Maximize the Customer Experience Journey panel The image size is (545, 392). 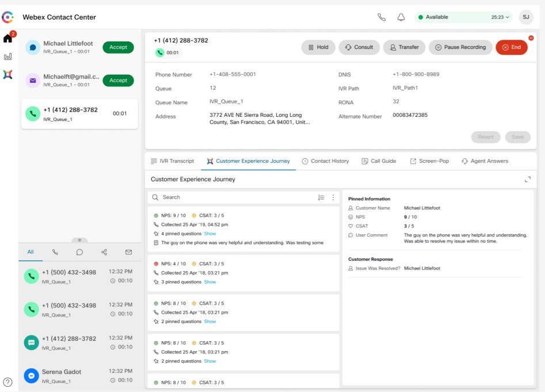click(528, 180)
